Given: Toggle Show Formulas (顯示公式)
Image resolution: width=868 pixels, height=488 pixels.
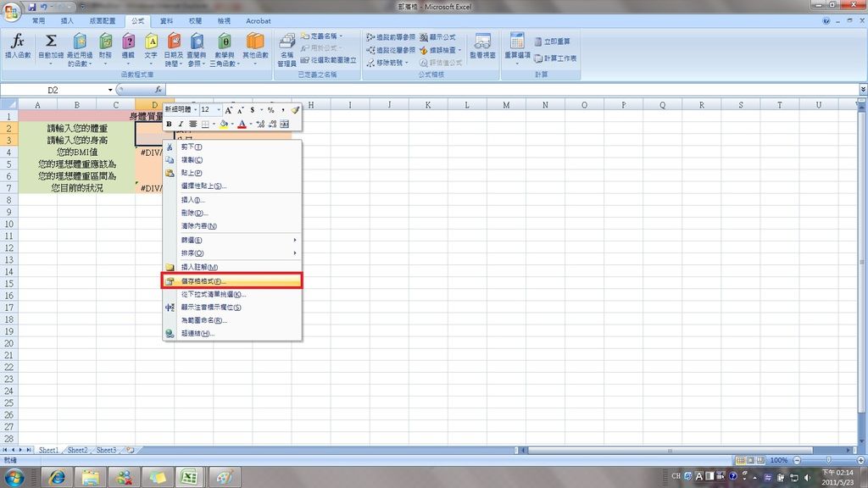Looking at the screenshot, I should click(437, 37).
